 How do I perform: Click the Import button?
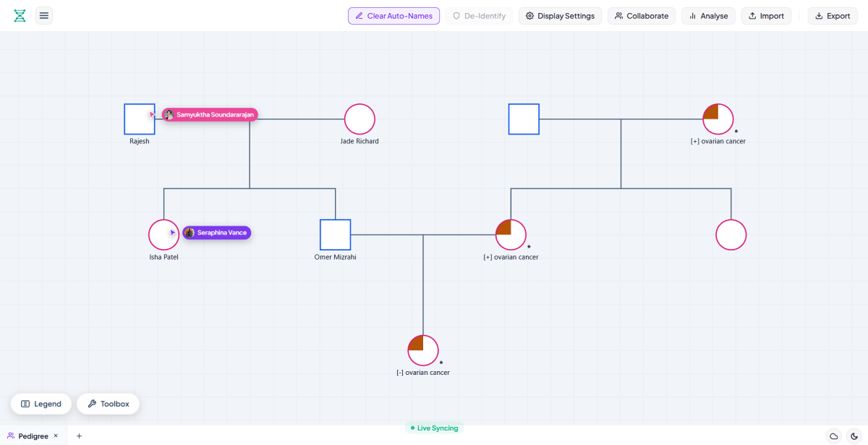[766, 16]
